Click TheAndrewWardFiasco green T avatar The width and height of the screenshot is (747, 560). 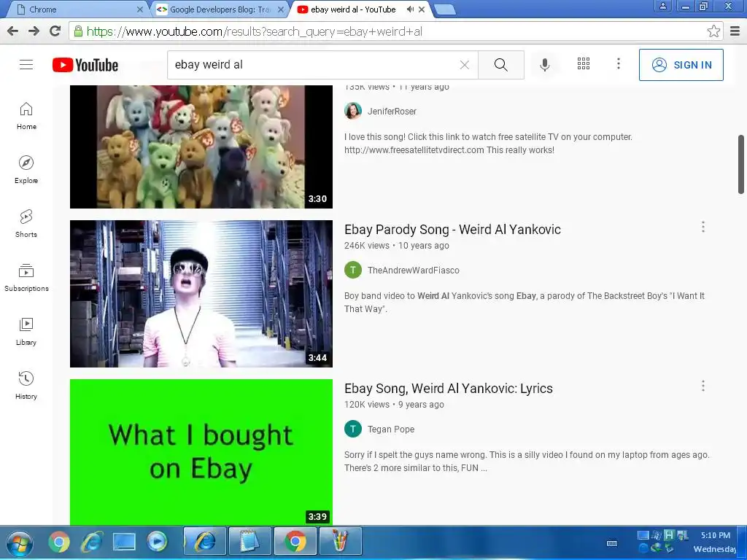(353, 270)
